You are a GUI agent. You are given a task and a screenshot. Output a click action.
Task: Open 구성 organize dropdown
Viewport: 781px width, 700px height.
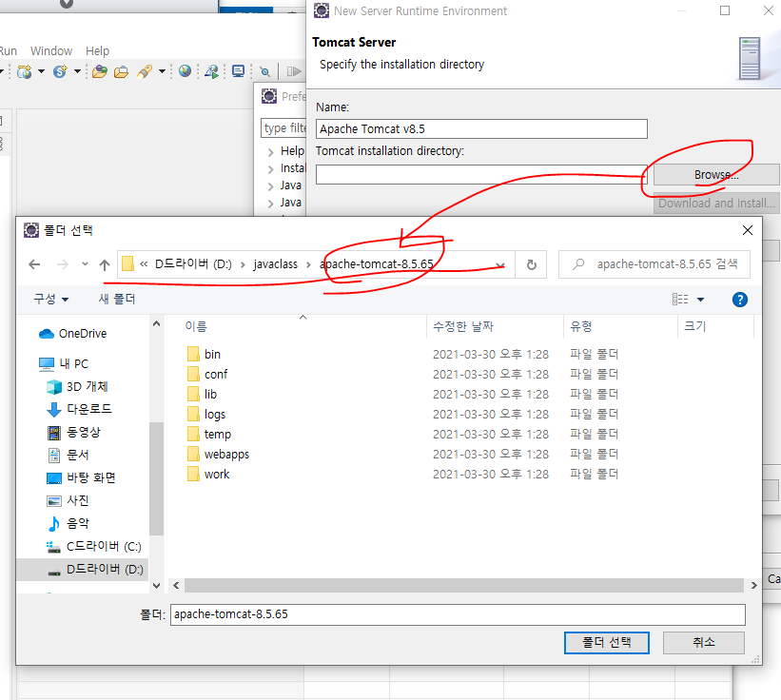click(50, 300)
